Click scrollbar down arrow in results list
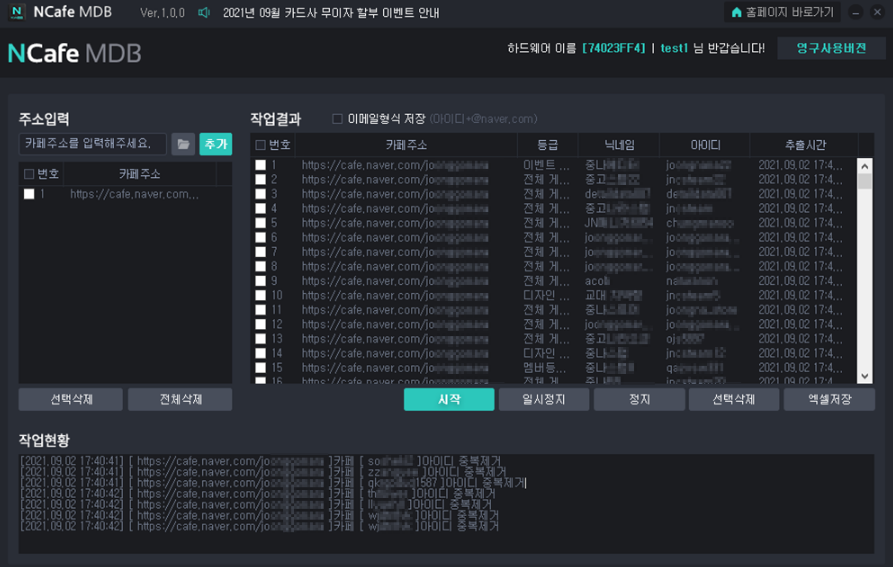The height and width of the screenshot is (567, 893). pos(865,376)
